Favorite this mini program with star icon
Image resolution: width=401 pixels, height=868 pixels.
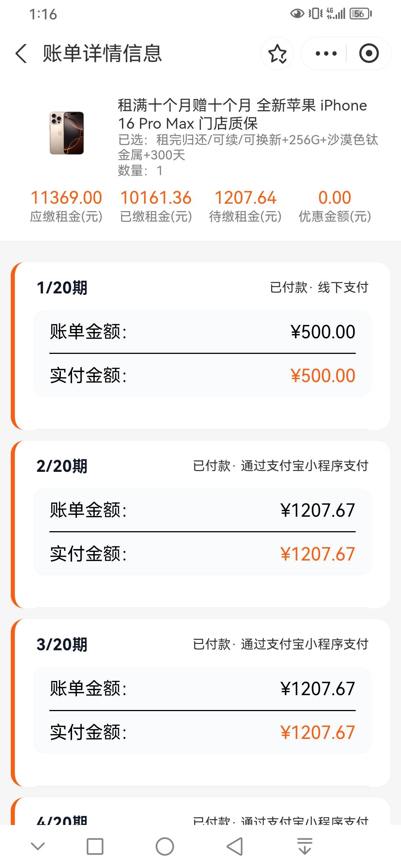[x=277, y=54]
